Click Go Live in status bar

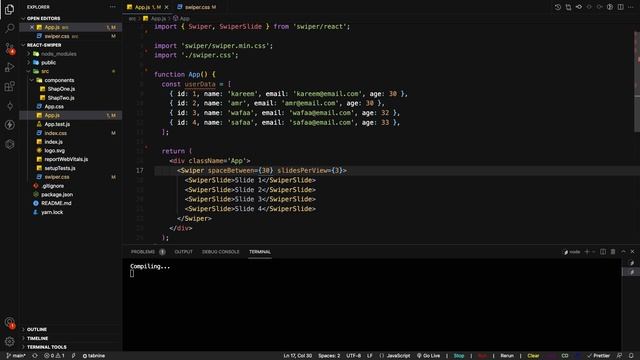(428, 356)
